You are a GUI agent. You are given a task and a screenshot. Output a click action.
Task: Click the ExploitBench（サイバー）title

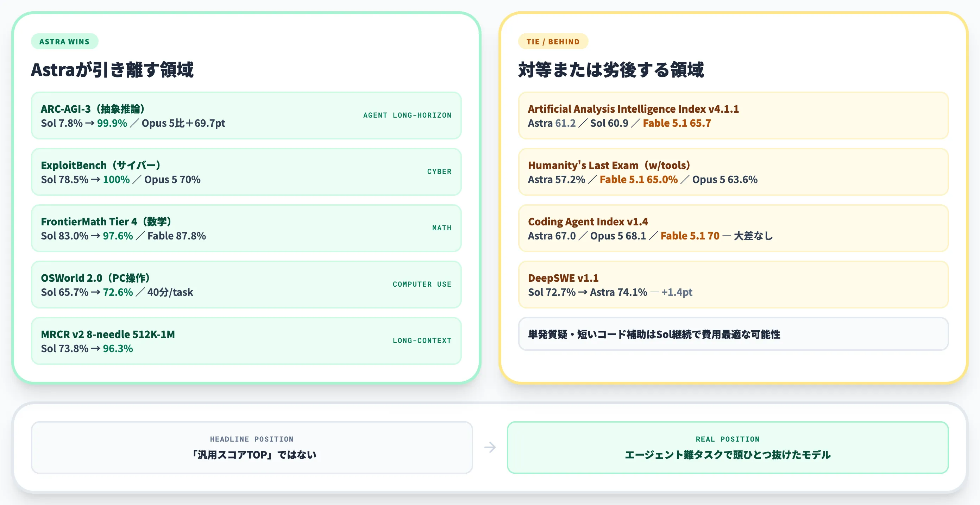[x=102, y=165]
